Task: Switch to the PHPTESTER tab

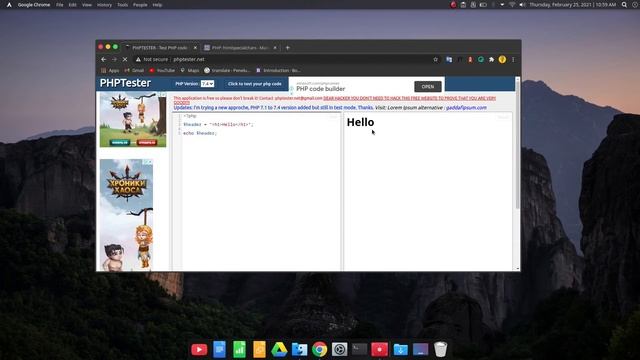Action: click(160, 48)
